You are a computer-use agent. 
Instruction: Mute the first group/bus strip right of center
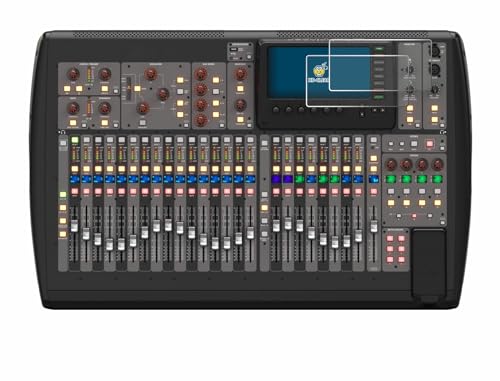pos(276,191)
